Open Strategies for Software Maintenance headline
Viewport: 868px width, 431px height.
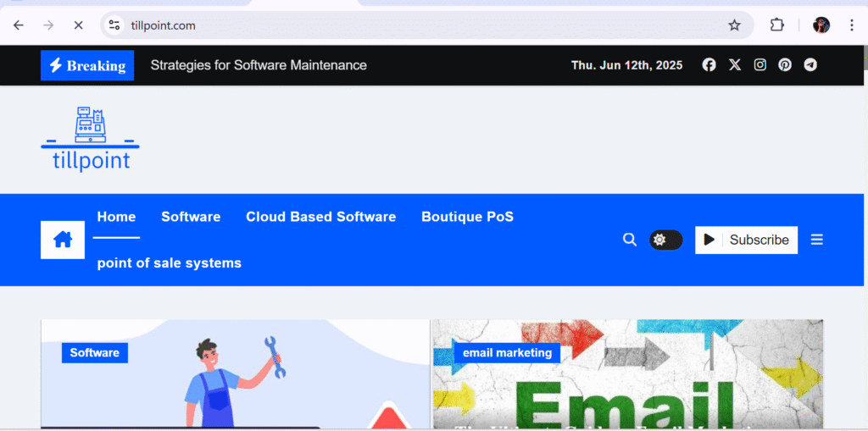tap(259, 65)
